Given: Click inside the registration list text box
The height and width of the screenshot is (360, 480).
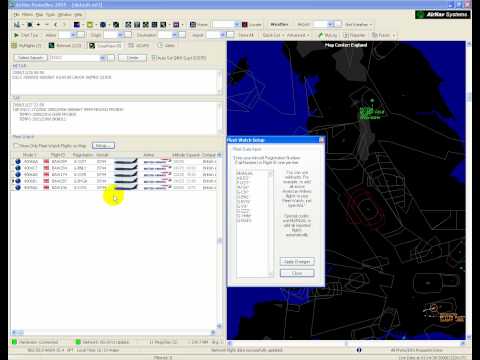Looking at the screenshot, I should pos(254,224).
